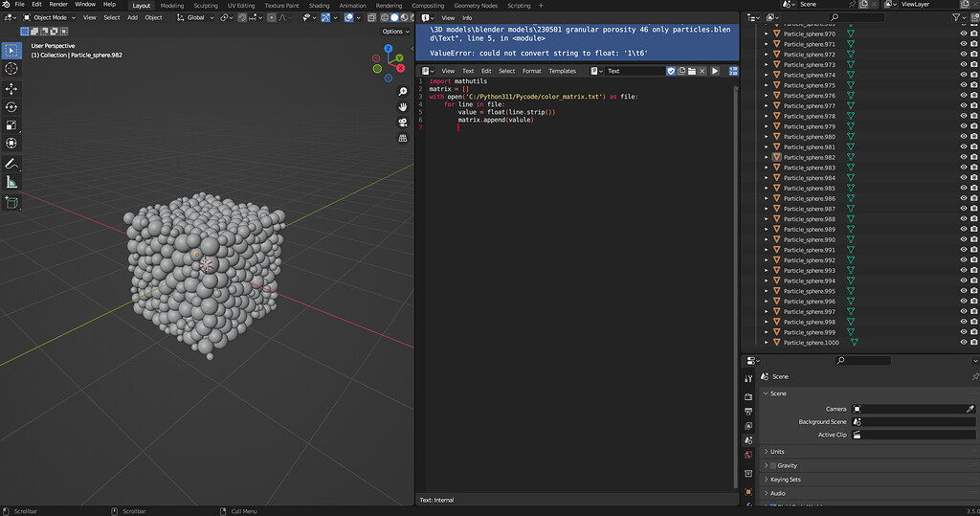The image size is (980, 516).
Task: Create a new text copy icon
Action: tap(681, 71)
